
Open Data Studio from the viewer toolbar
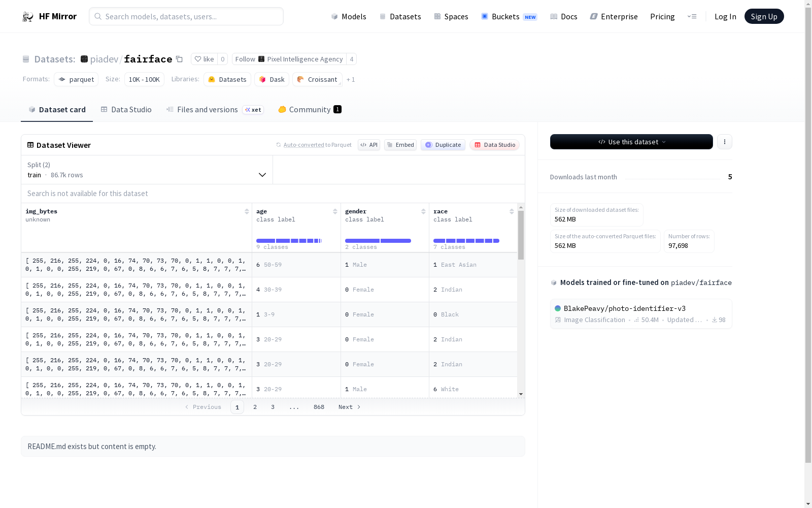[x=495, y=145]
